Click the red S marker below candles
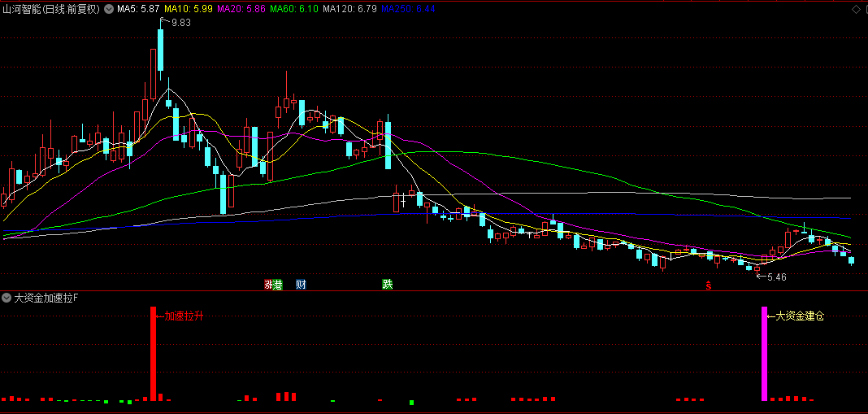Viewport: 868px width, 414px height. (x=708, y=286)
